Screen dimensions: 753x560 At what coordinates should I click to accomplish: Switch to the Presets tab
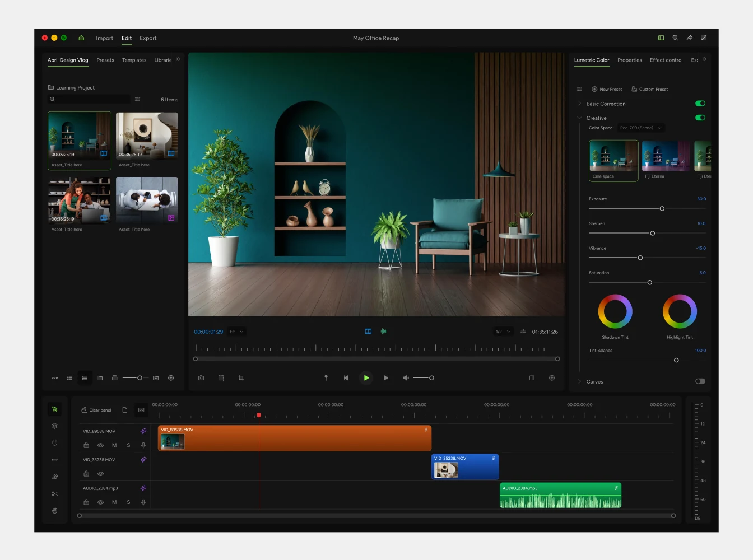pos(105,60)
